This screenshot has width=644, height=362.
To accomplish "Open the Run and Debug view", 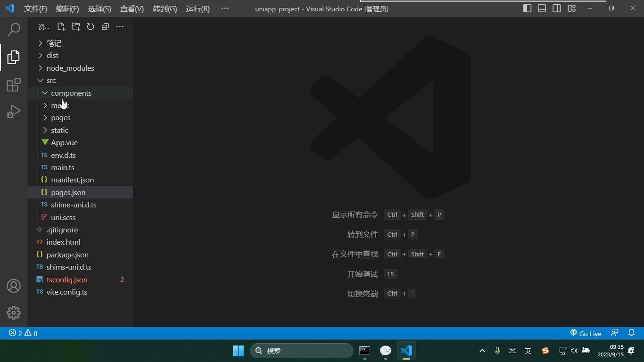I will [14, 112].
